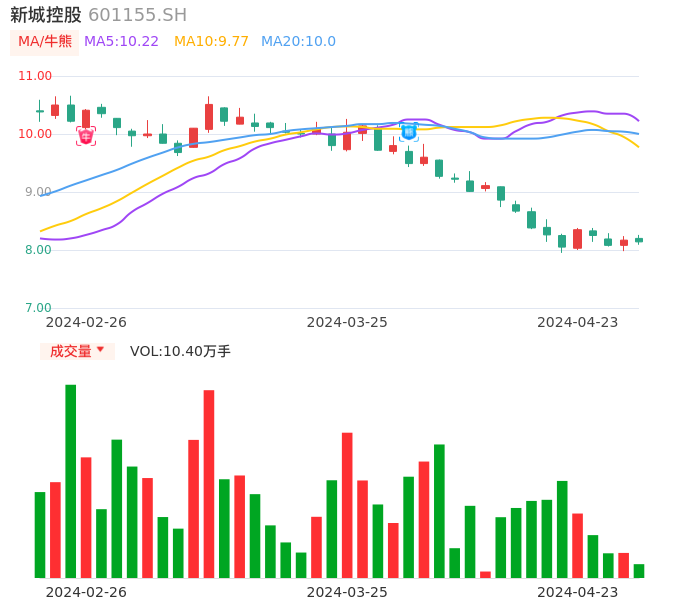Viewport: 686px width, 606px height.
Task: Click the 2024-04-23 date under price chart
Action: 578,322
